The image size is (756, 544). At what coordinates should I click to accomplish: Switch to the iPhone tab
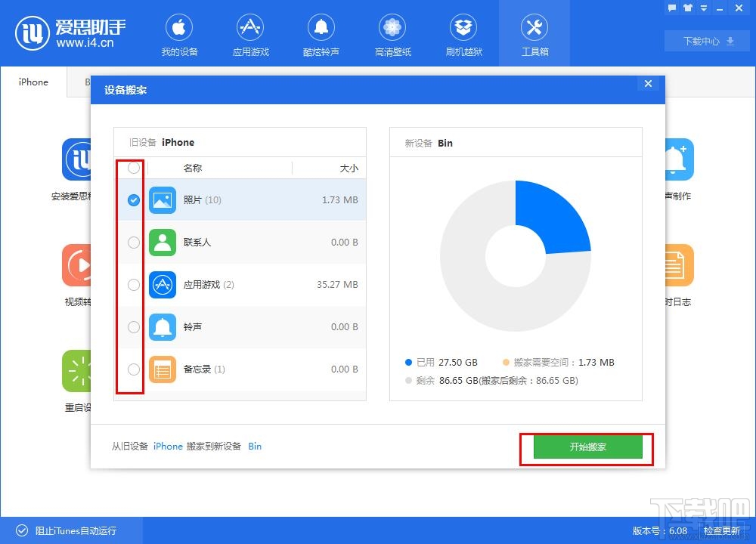click(33, 82)
